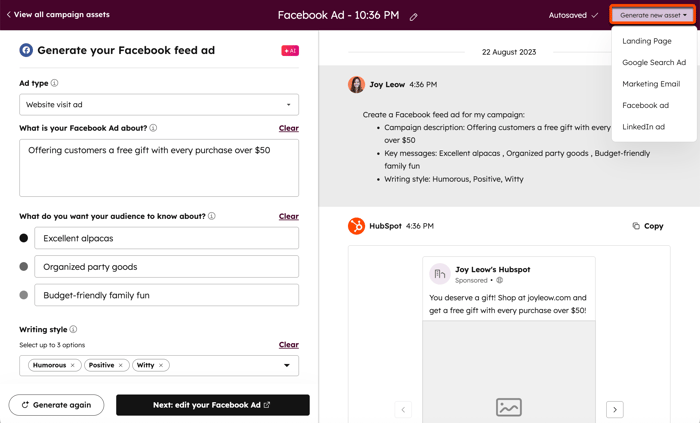The height and width of the screenshot is (423, 700).
Task: Click the previous carousel arrow in preview
Action: (403, 409)
